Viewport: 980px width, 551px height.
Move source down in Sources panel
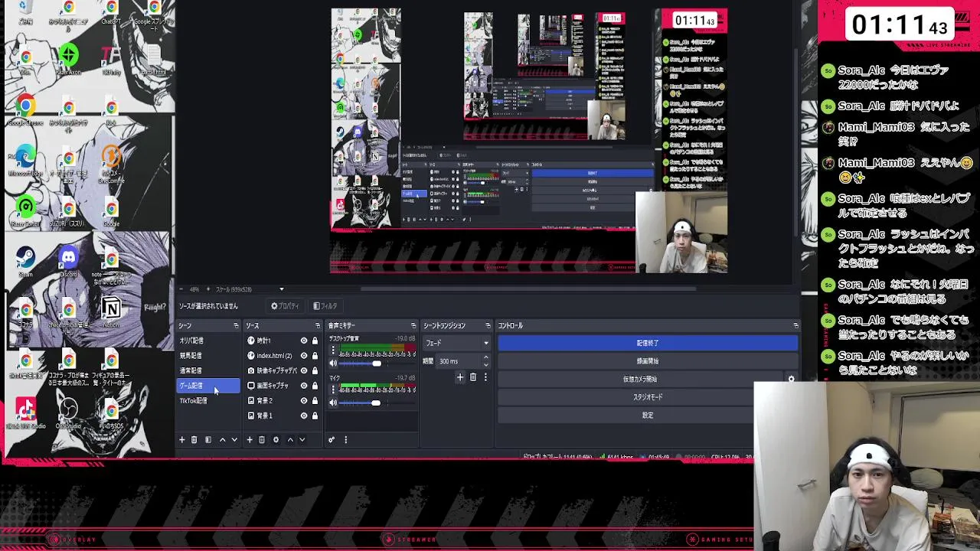tap(302, 440)
